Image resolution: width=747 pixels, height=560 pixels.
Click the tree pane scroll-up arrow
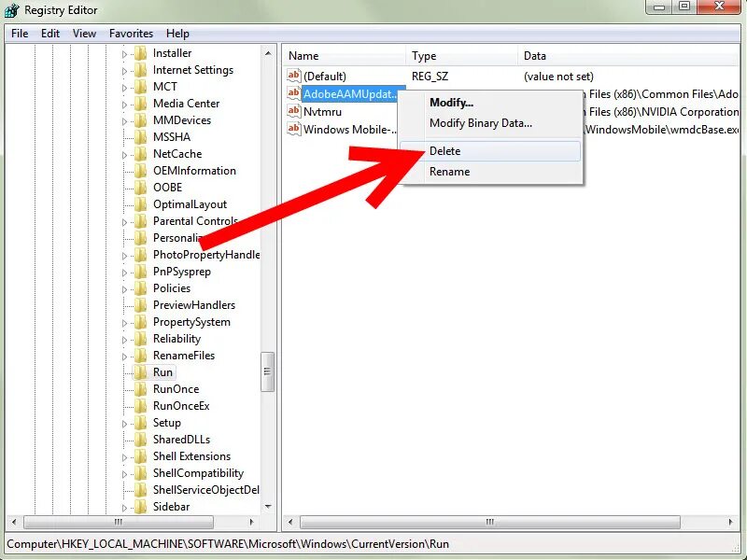click(x=268, y=53)
